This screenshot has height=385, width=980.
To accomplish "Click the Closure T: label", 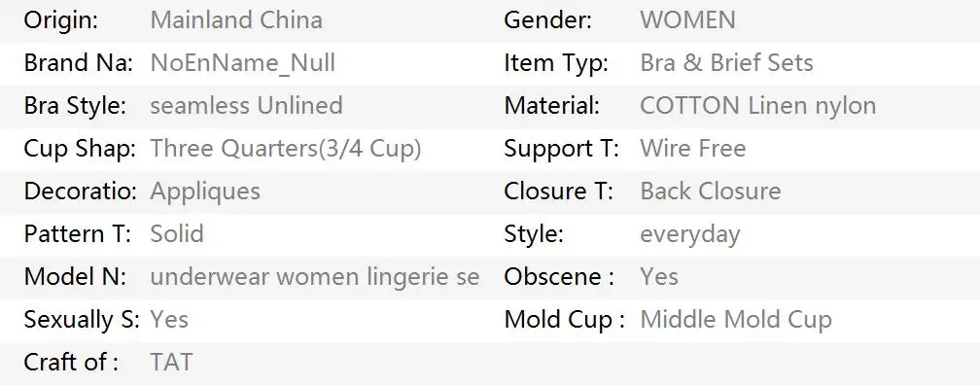I will 559,191.
